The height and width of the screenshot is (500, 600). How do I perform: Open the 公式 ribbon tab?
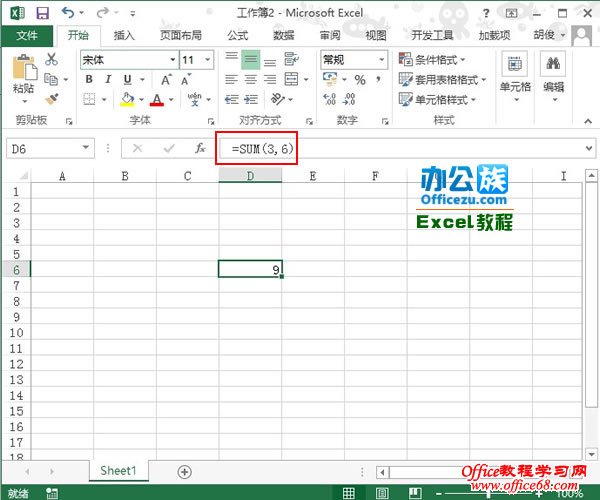[237, 34]
